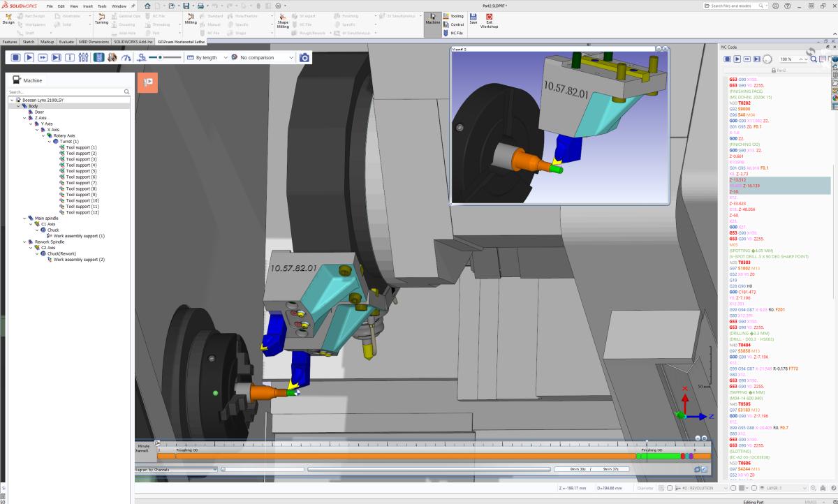Image resolution: width=838 pixels, height=504 pixels.
Task: Toggle the Machine view button
Action: pyautogui.click(x=432, y=20)
